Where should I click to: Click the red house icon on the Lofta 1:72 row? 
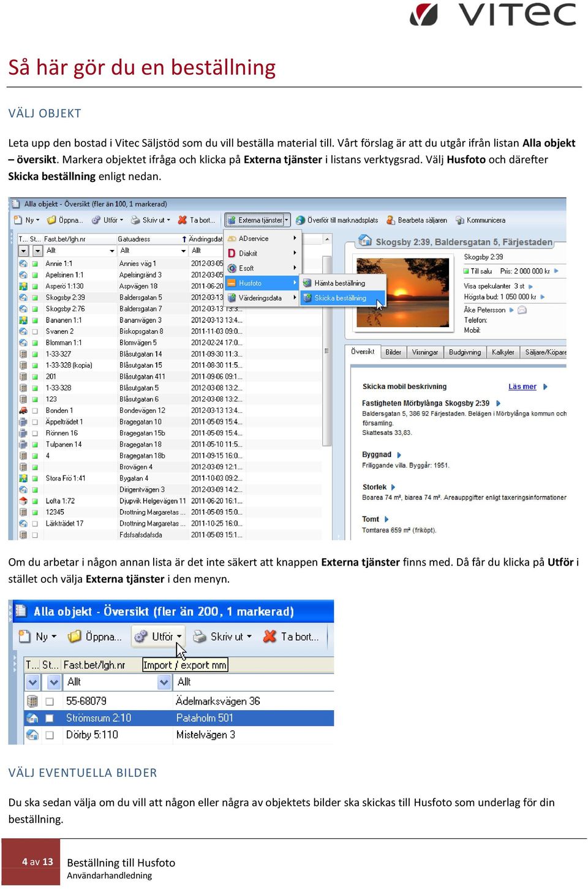(x=23, y=501)
